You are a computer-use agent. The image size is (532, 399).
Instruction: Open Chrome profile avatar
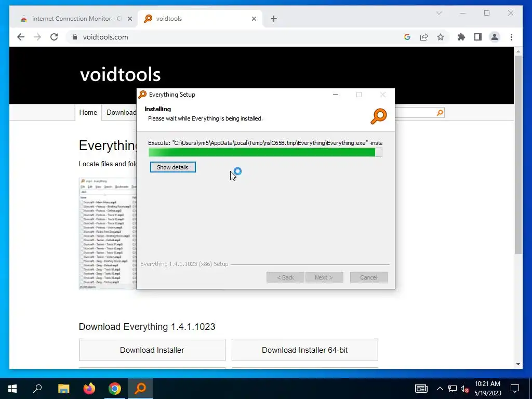pos(495,37)
